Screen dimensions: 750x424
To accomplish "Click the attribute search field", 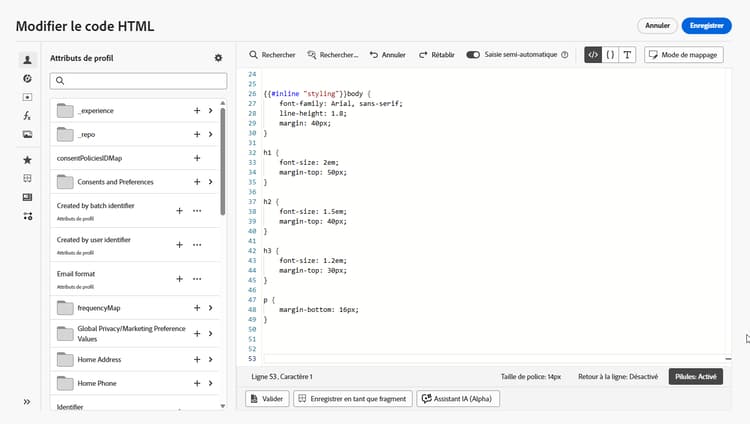I will point(138,81).
